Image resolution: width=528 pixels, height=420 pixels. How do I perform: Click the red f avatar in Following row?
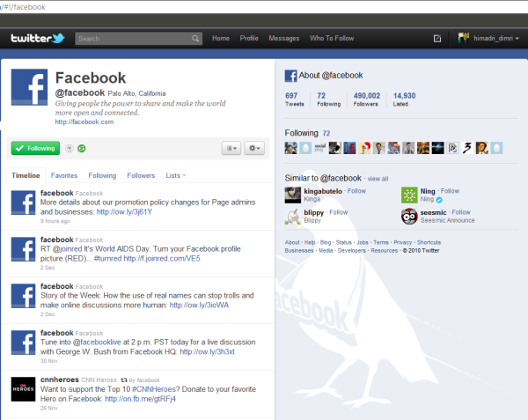(x=349, y=148)
